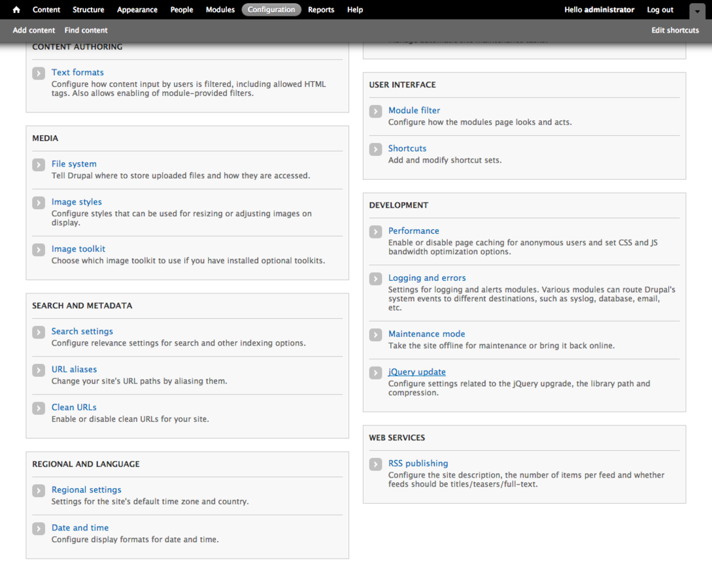The width and height of the screenshot is (712, 588).
Task: Click the Web Services heading
Action: coord(397,437)
